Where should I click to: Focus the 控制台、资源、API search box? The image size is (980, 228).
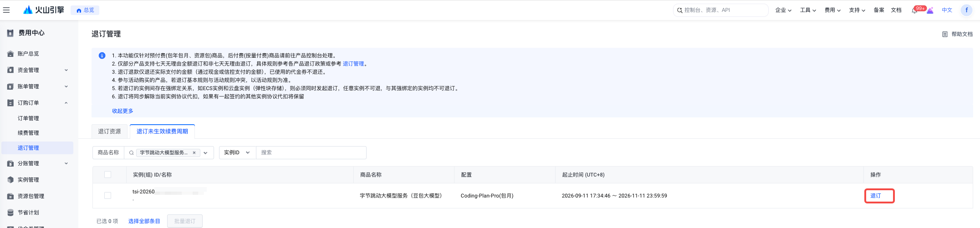[x=720, y=10]
